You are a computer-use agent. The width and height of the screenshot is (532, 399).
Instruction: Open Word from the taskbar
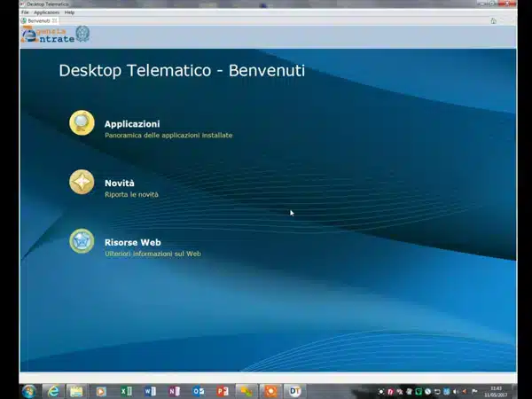(x=149, y=391)
